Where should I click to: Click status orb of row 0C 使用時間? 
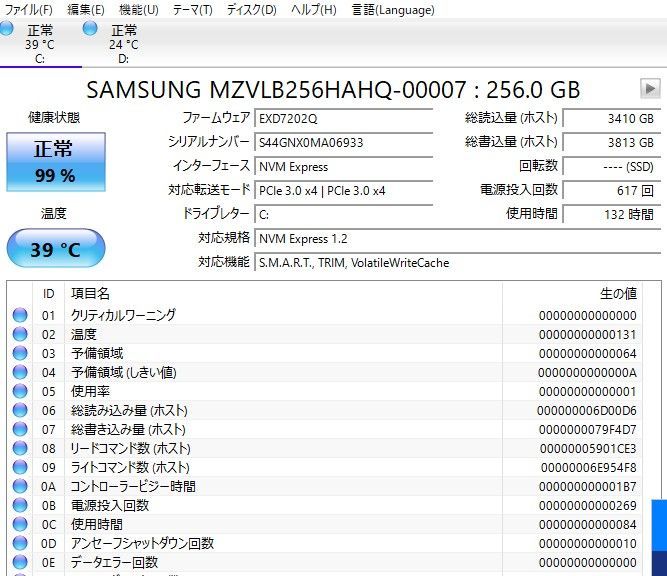click(20, 524)
